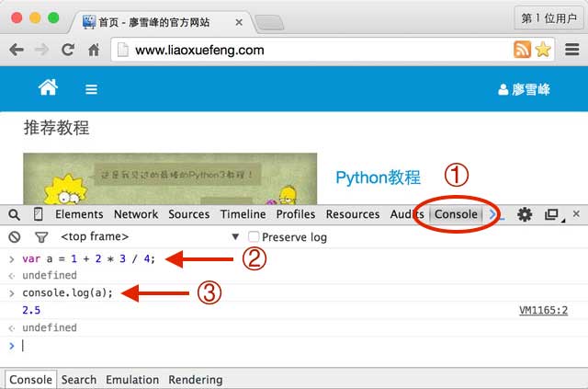Viewport: 588px width, 389px height.
Task: Open the Python教程 link
Action: click(378, 177)
